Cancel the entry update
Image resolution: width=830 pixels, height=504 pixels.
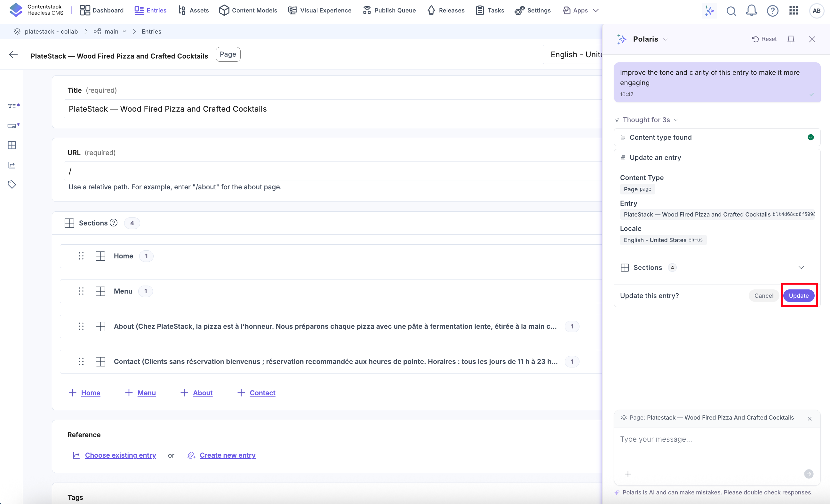pos(764,295)
